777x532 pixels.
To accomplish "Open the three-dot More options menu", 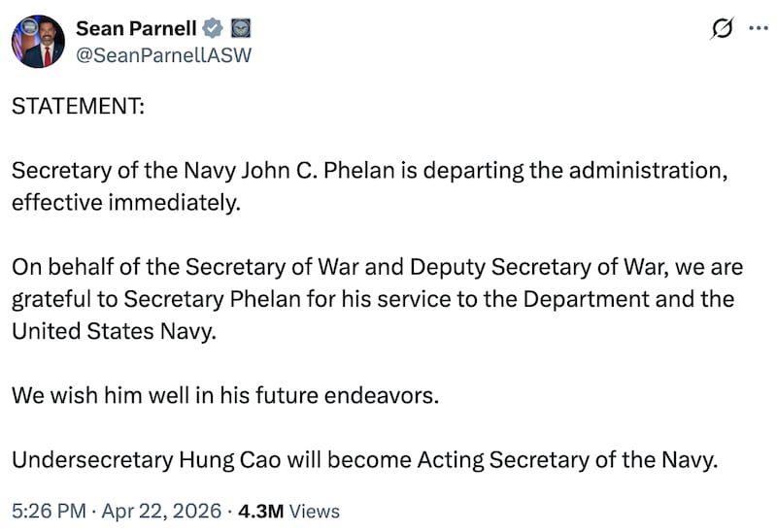I will tap(758, 29).
